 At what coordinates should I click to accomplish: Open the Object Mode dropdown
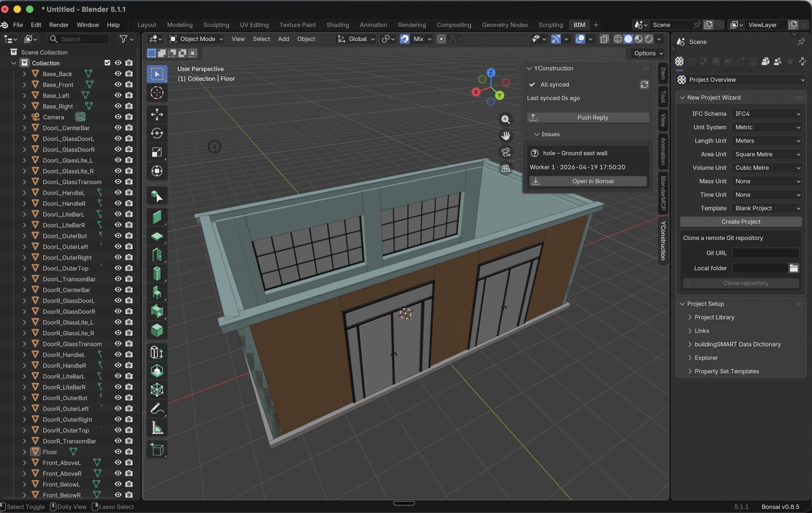coord(196,39)
